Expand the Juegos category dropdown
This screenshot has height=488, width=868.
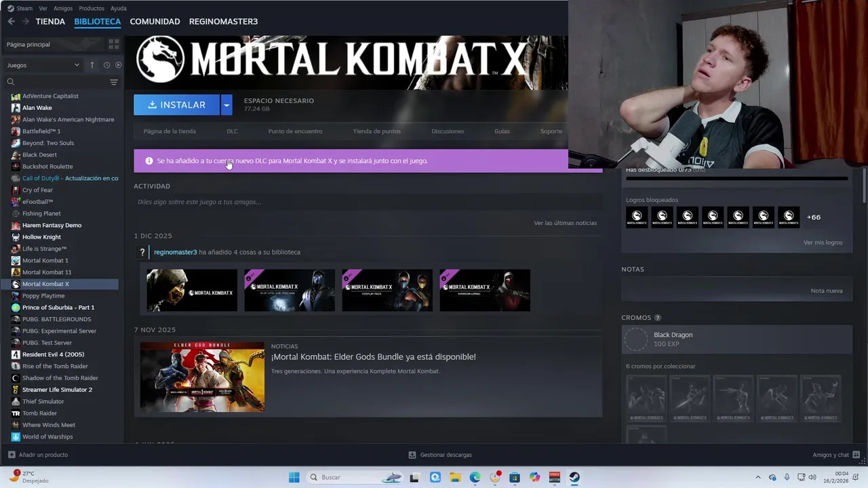pos(43,65)
